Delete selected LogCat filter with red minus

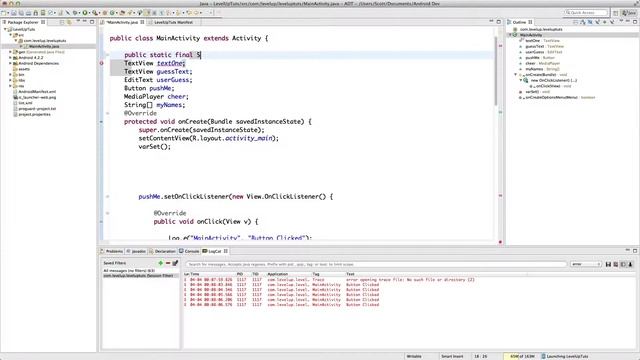168,263
